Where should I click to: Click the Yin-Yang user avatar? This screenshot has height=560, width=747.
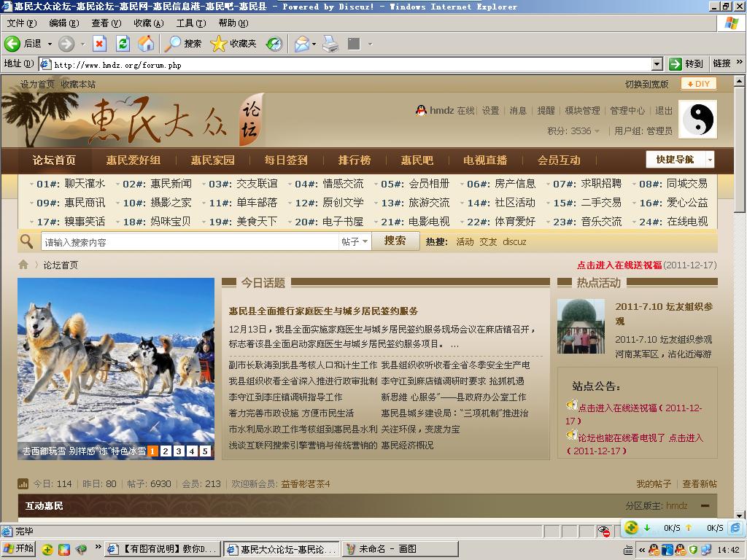[x=697, y=120]
